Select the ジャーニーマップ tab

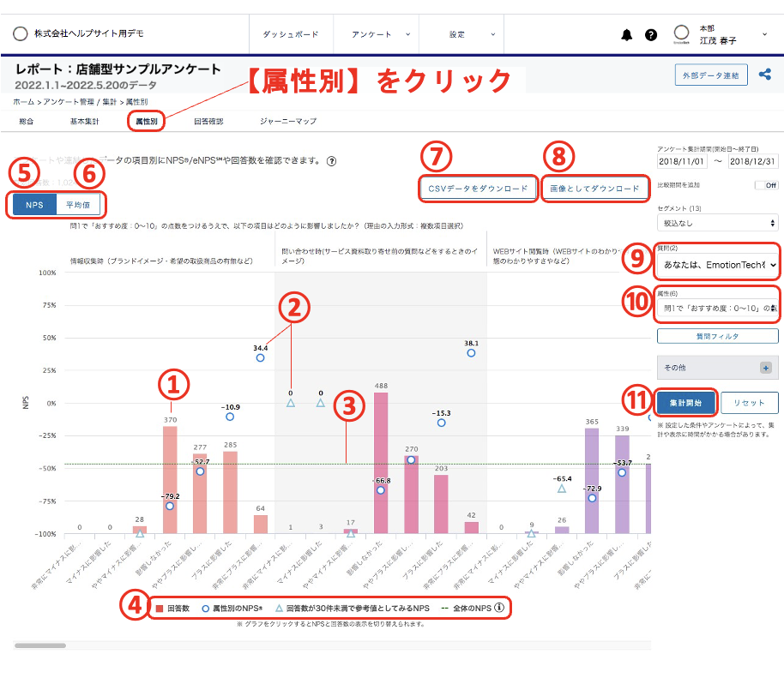[x=288, y=122]
